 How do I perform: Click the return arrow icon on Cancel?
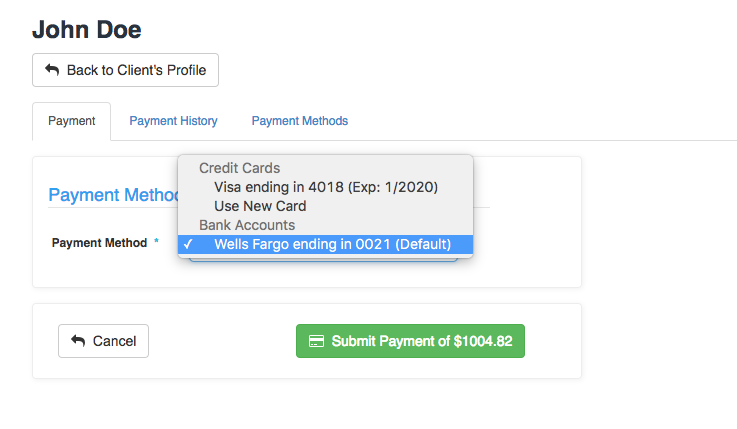(78, 341)
